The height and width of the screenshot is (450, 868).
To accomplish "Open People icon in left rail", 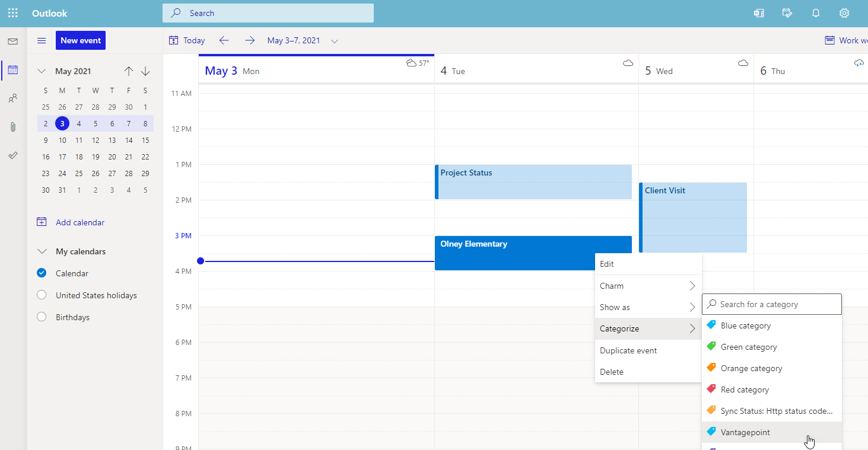I will 13,98.
